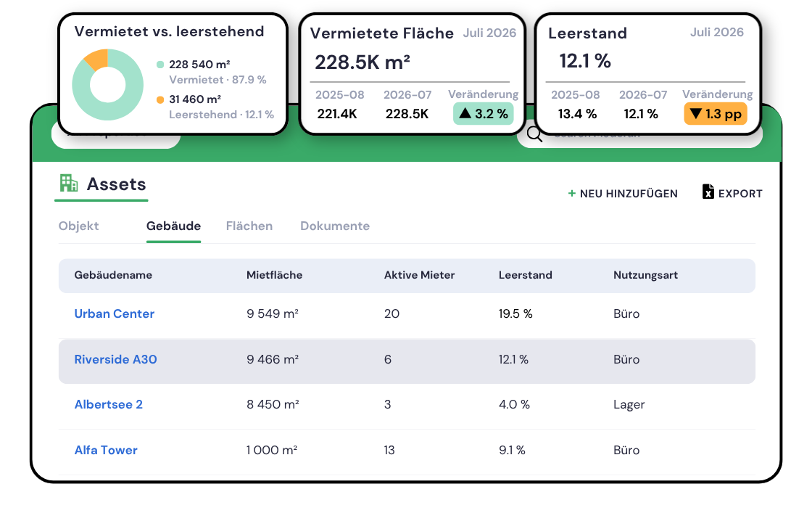
Task: Open the Flächen tab
Action: pos(249,226)
